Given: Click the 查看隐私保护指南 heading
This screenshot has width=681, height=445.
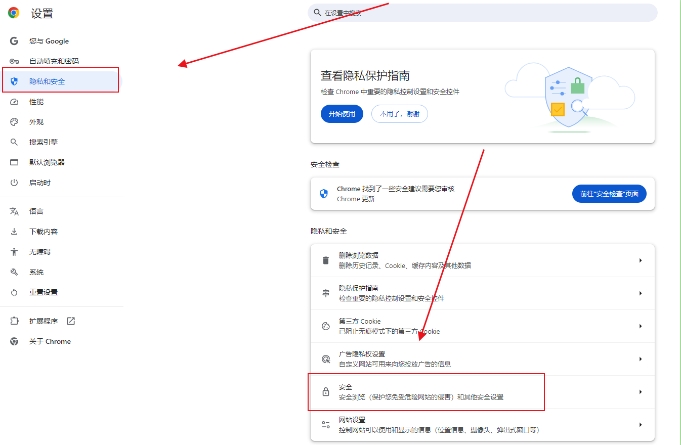Looking at the screenshot, I should 365,76.
